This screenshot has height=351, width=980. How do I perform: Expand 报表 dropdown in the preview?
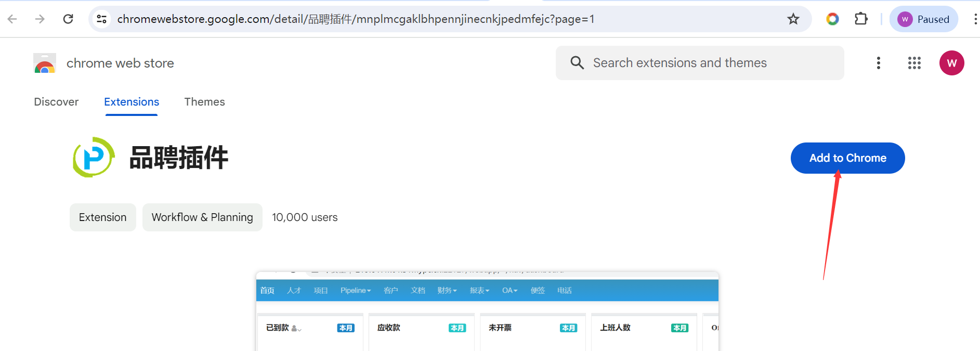(x=479, y=291)
